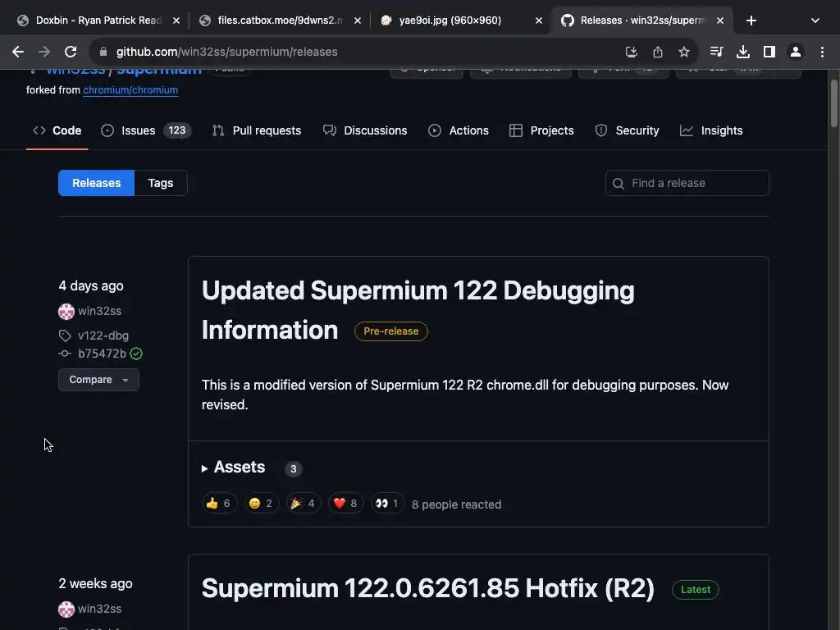The height and width of the screenshot is (630, 840).
Task: Open Updated Supermium 122 Debugging Information release
Action: [418, 310]
